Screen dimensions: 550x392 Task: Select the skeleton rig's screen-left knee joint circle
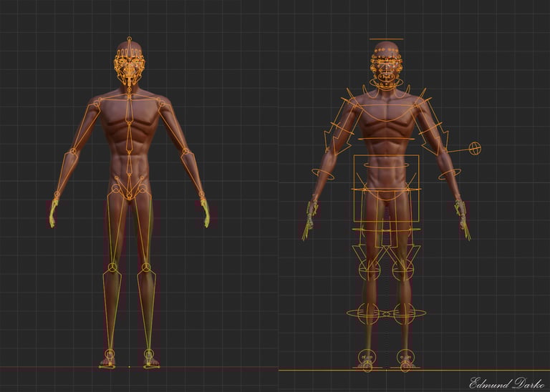pos(112,268)
